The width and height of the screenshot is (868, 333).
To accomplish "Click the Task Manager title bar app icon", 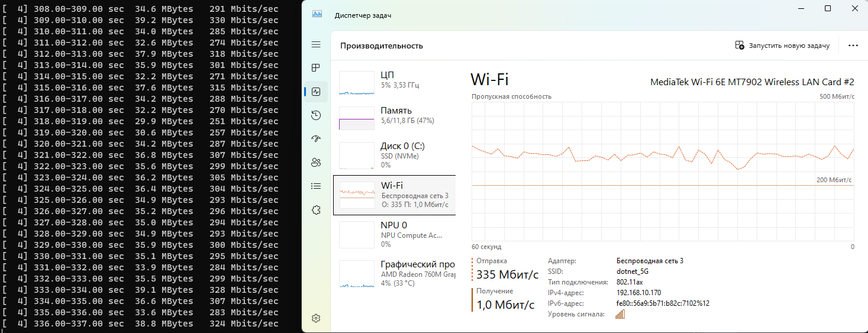I will [x=318, y=15].
